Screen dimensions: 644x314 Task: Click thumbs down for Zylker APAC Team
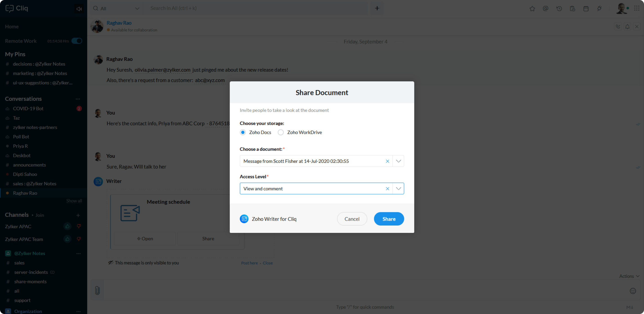79,239
